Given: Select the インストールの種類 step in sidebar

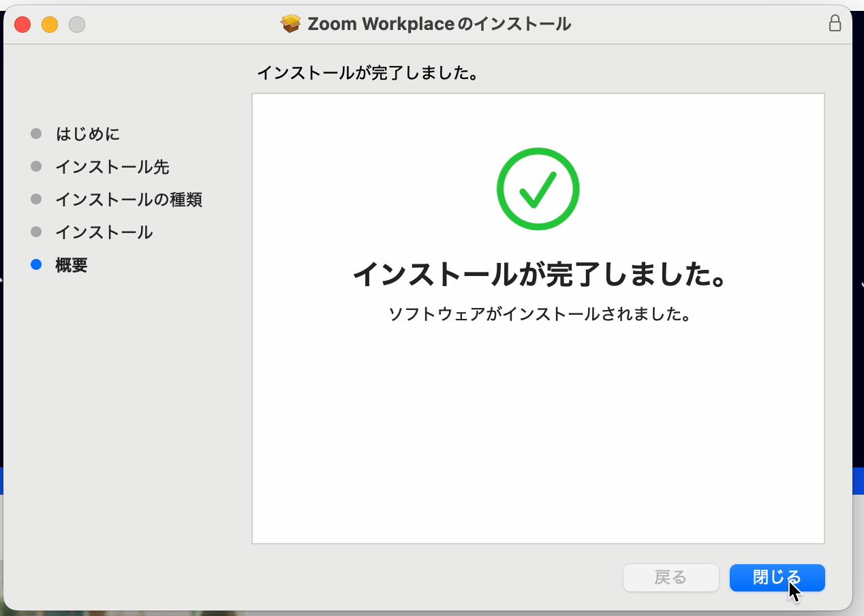Looking at the screenshot, I should 129,200.
